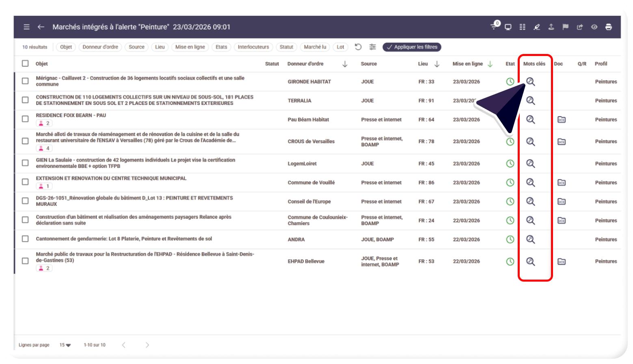Screen dimensions: 633x364
Task: Open the EXTENSION ET RENOVATION DU CENTRE TECHNIQUE listing
Action: pos(111,179)
